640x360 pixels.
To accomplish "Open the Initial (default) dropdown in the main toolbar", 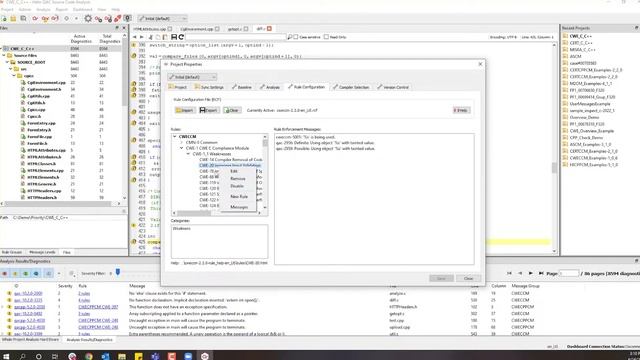I will (162, 18).
